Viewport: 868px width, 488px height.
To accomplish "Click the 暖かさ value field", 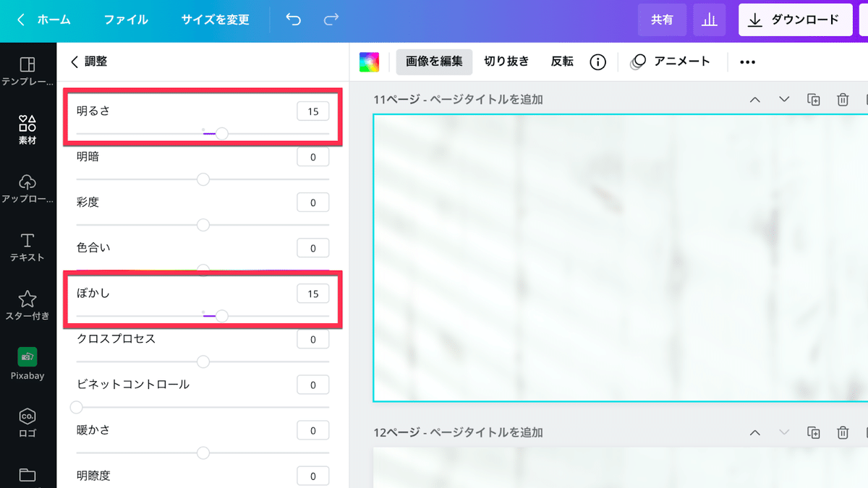I will 313,430.
